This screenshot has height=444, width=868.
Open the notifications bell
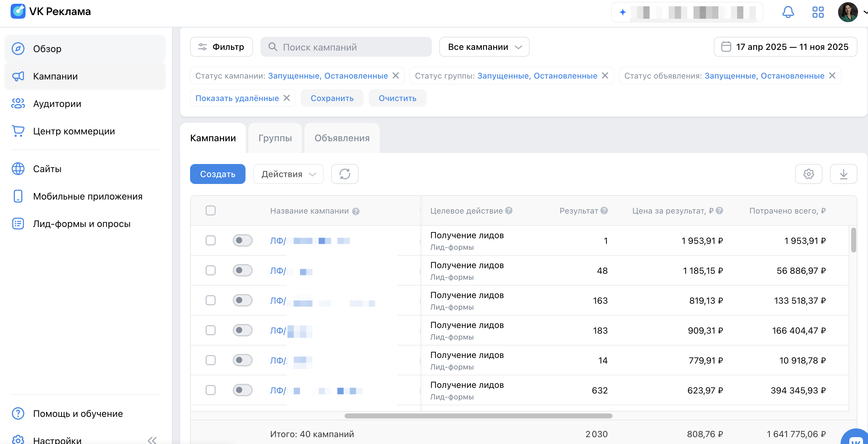tap(788, 12)
